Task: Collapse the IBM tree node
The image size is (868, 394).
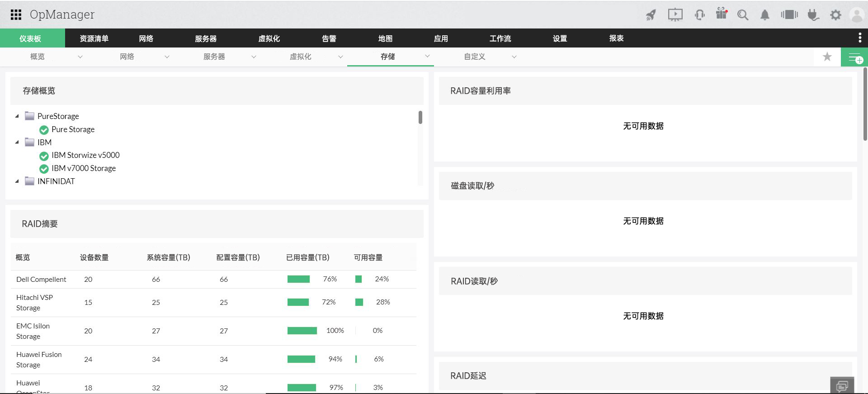Action: pos(17,142)
